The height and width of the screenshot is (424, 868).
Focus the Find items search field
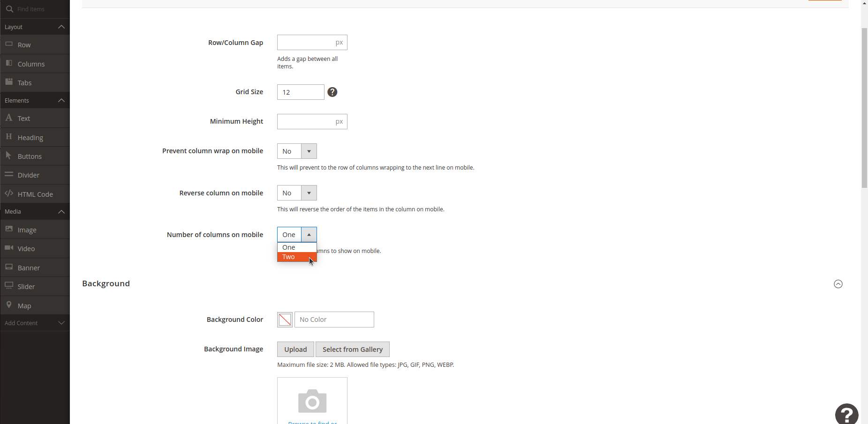[35, 9]
